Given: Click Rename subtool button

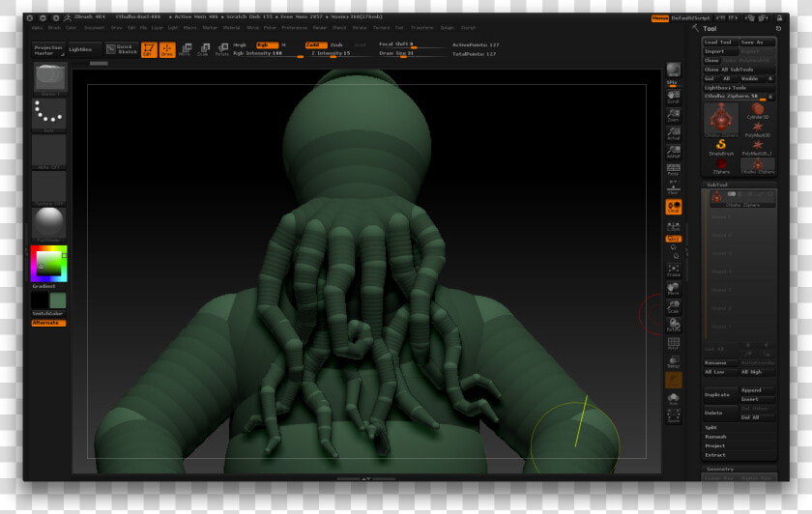Looking at the screenshot, I should coord(720,363).
